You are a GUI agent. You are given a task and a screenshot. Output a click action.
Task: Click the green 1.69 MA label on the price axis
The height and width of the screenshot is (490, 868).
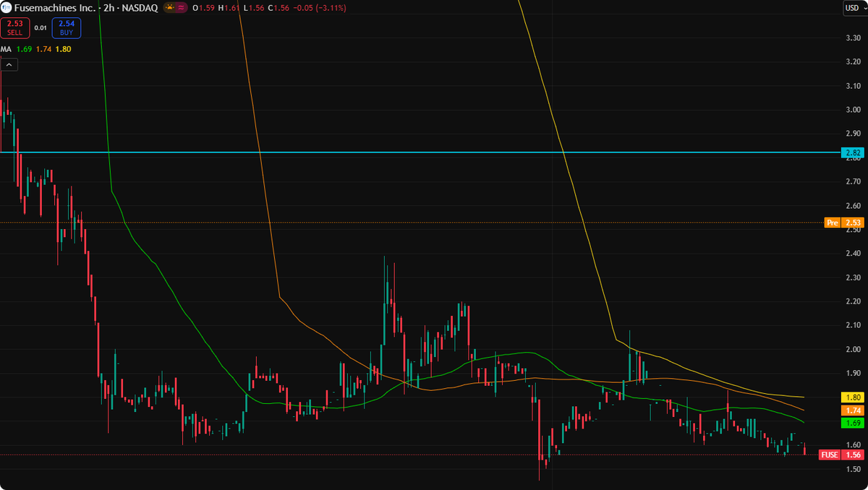tap(853, 423)
